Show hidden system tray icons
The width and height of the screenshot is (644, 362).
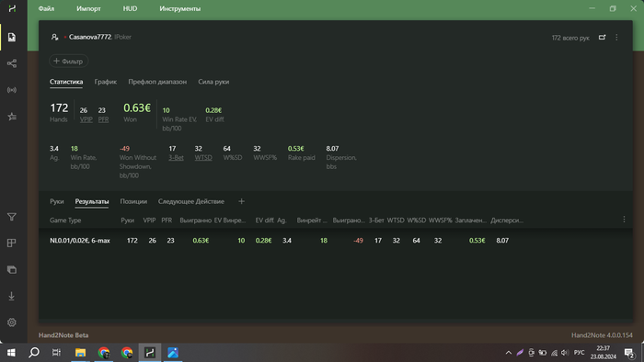click(509, 353)
